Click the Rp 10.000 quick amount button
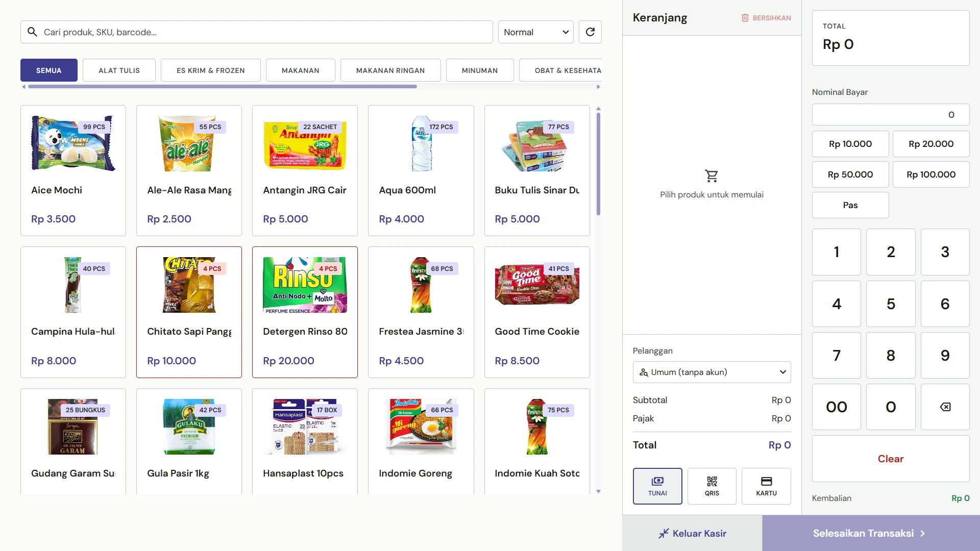This screenshot has height=551, width=980. click(850, 144)
